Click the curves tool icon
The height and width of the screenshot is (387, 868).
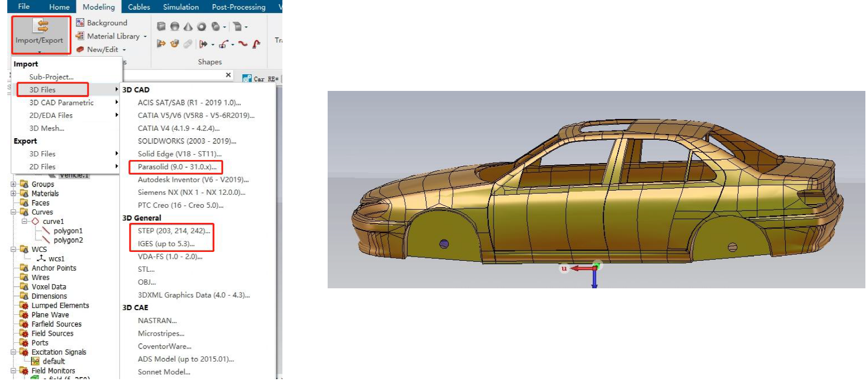click(223, 44)
